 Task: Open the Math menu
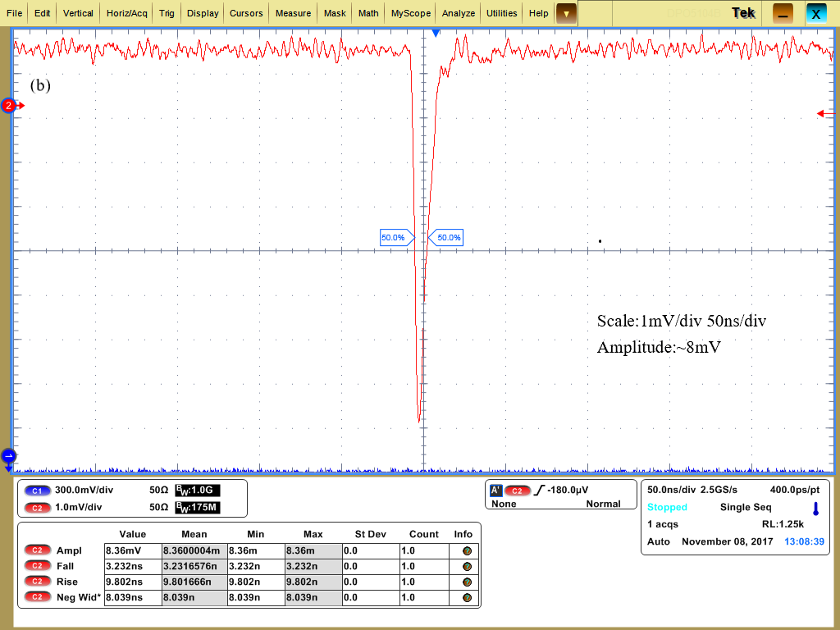[368, 13]
